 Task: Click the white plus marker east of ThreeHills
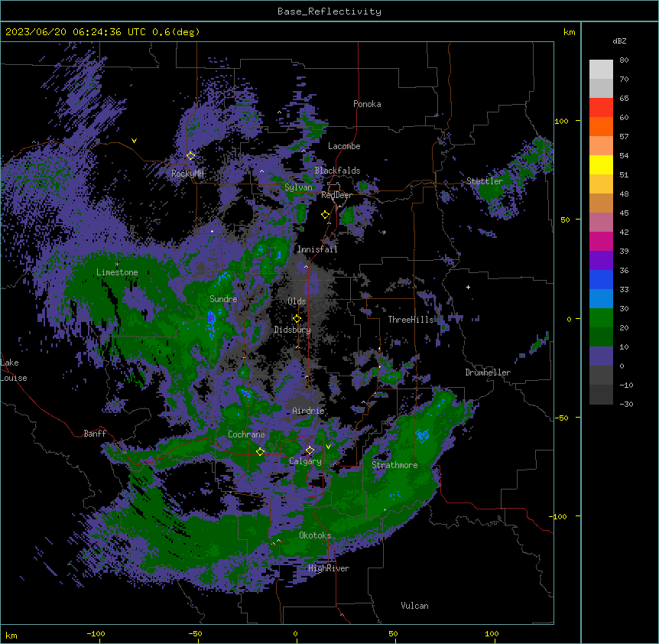(x=468, y=287)
